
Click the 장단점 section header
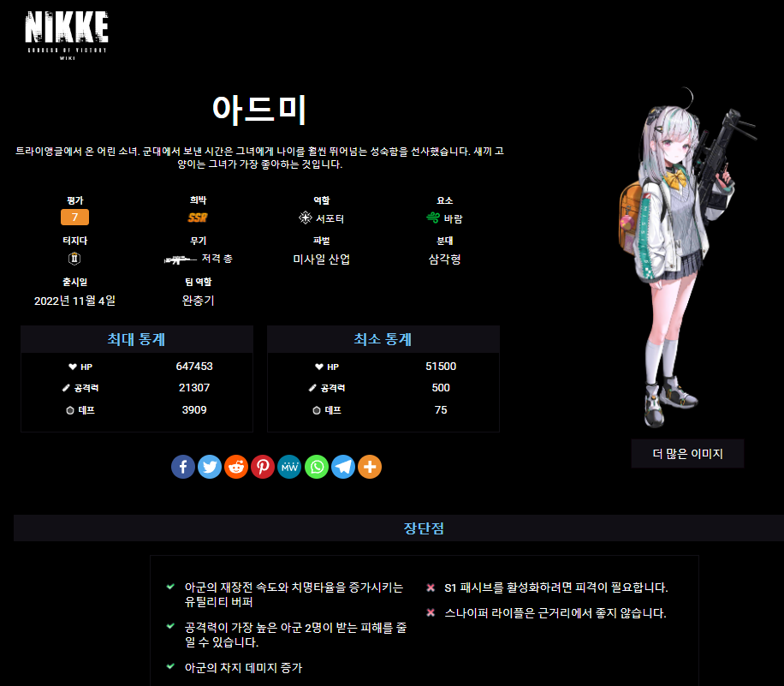click(424, 528)
